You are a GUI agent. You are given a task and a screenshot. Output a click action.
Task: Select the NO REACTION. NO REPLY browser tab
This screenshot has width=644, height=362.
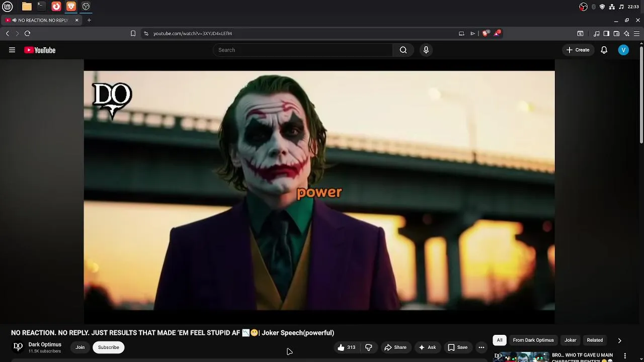[41, 20]
